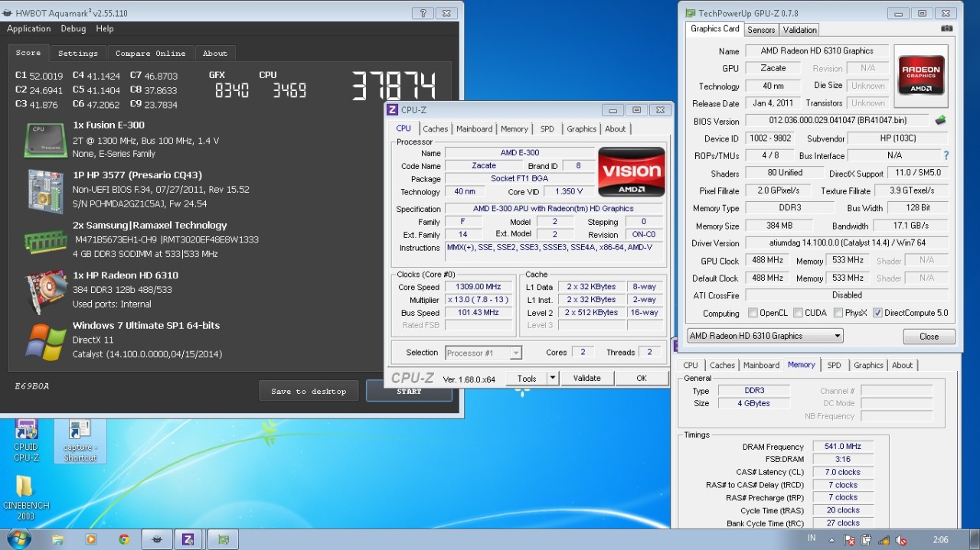Open the About tab in background CPU-Z window
The image size is (980, 550).
902,365
